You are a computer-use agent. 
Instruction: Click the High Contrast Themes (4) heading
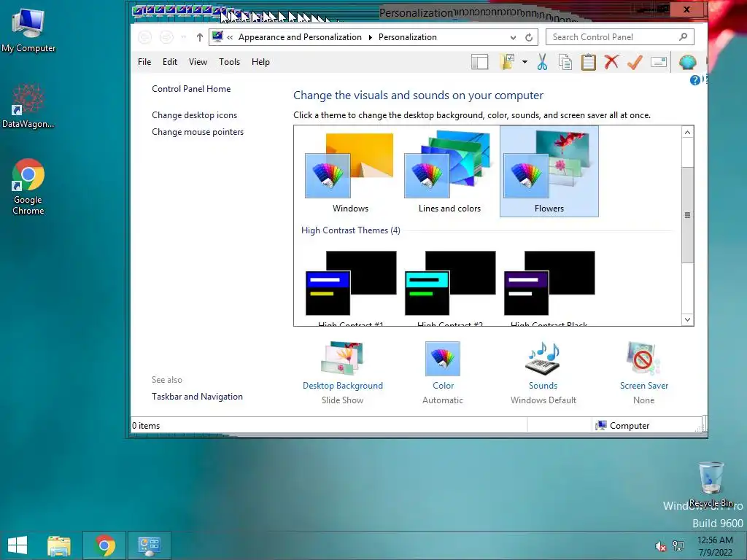point(351,230)
